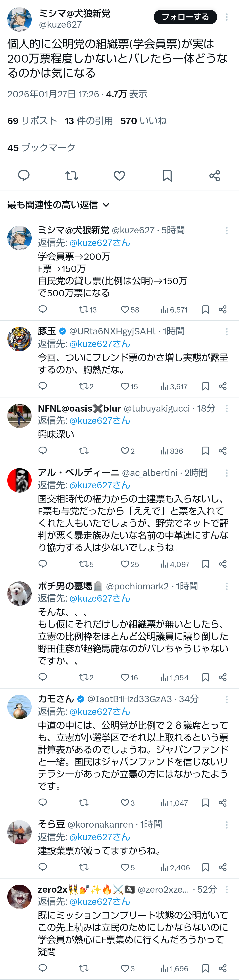Open more options on アル・ベルディーニ's reply
The width and height of the screenshot is (239, 980).
point(227,473)
